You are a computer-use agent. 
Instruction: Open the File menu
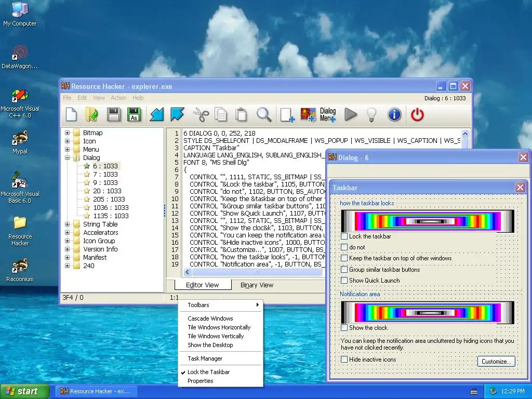point(67,98)
